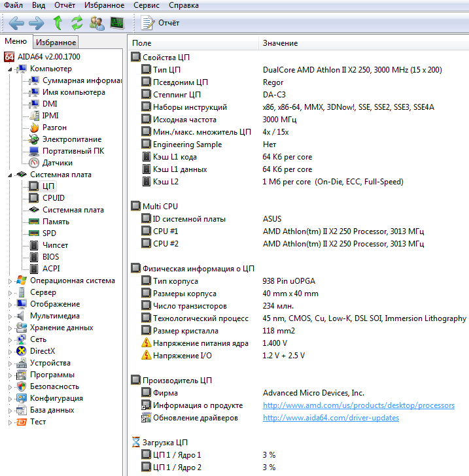Select the Загрузка ЦП section header
The width and height of the screenshot is (469, 476).
pos(160,443)
